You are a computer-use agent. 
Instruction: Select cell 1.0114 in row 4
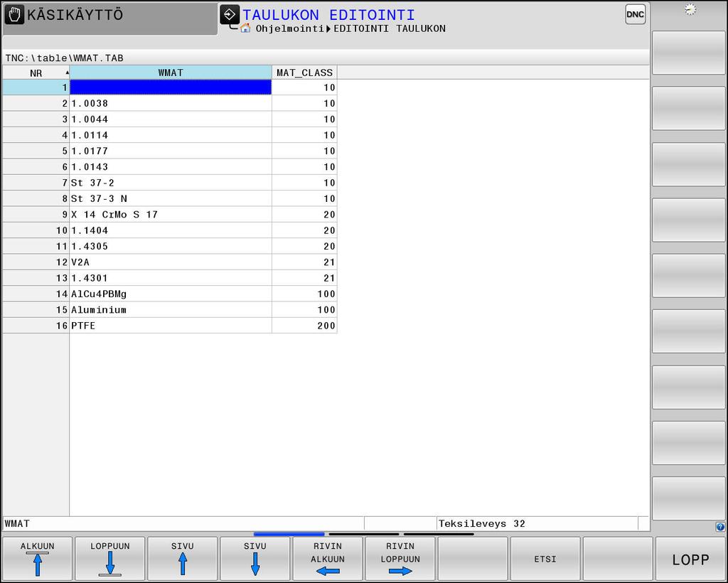click(x=171, y=135)
